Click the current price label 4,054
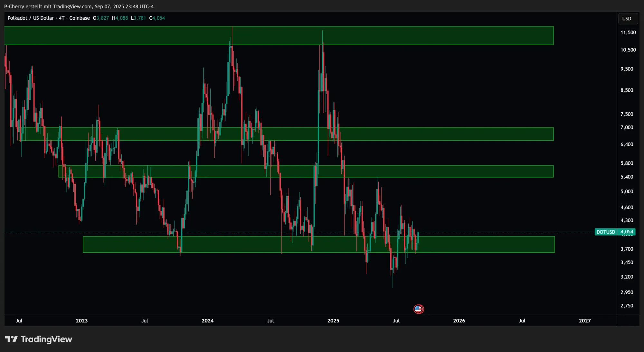The image size is (644, 352). [x=627, y=232]
